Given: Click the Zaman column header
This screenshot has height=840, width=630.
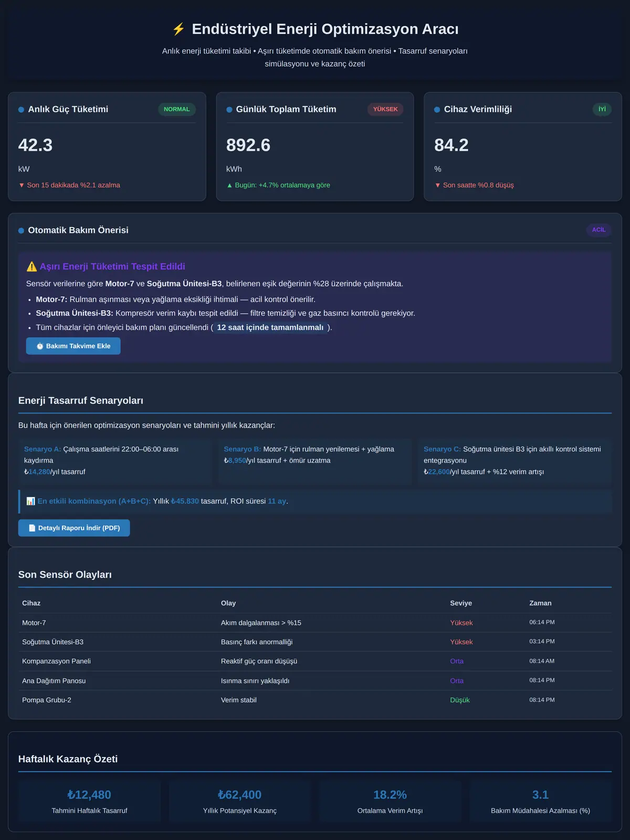Looking at the screenshot, I should (540, 603).
